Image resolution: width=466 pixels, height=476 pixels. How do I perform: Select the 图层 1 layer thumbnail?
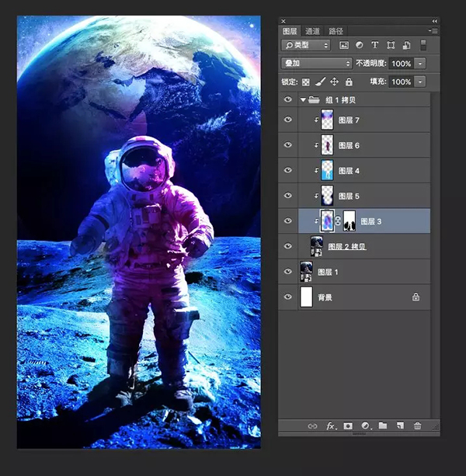click(306, 271)
